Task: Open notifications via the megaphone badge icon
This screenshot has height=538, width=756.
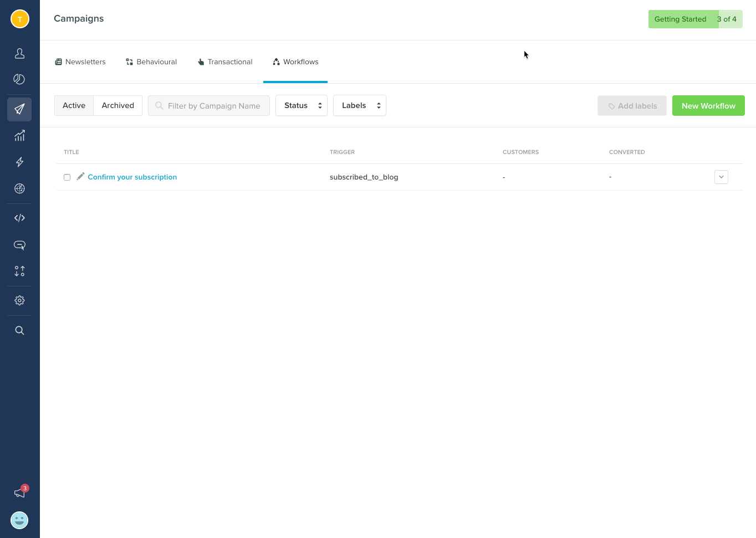Action: [x=19, y=492]
